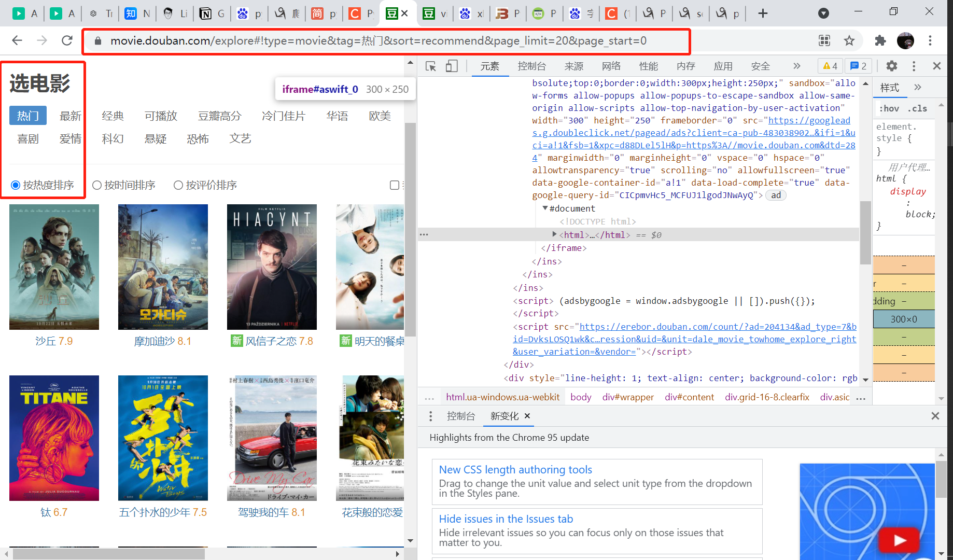This screenshot has height=560, width=953.
Task: Open the Styles (样式) tab
Action: click(890, 88)
